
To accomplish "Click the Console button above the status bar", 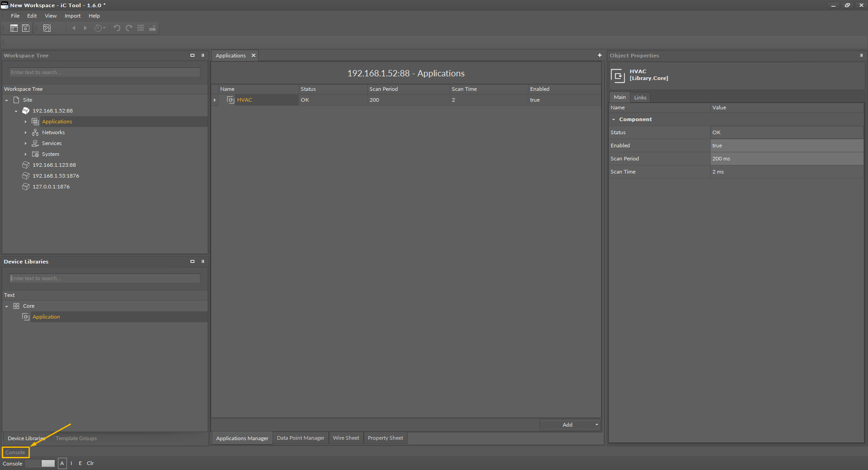I will tap(15, 452).
